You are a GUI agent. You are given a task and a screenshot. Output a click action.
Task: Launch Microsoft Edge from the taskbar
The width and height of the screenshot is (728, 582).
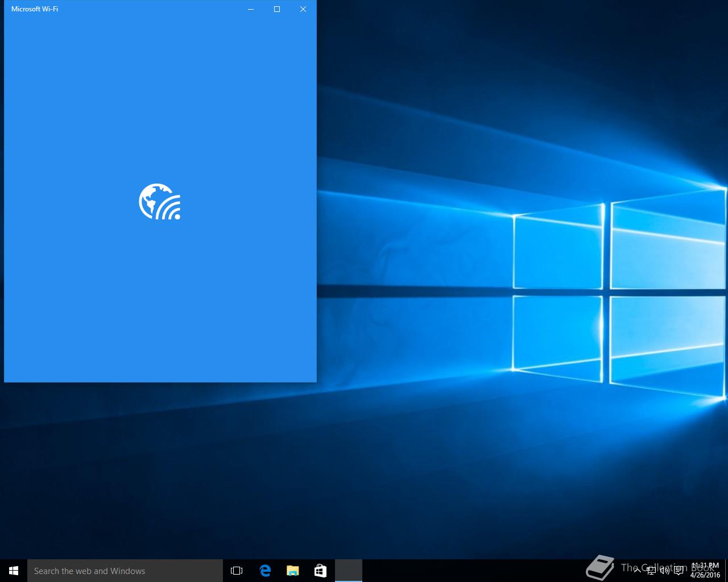tap(264, 571)
